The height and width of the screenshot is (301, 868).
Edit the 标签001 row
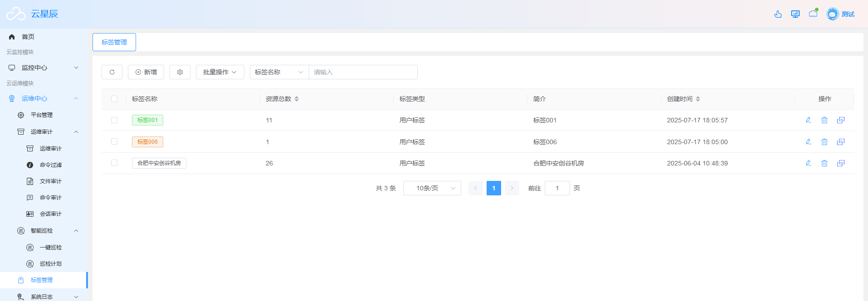click(x=808, y=120)
